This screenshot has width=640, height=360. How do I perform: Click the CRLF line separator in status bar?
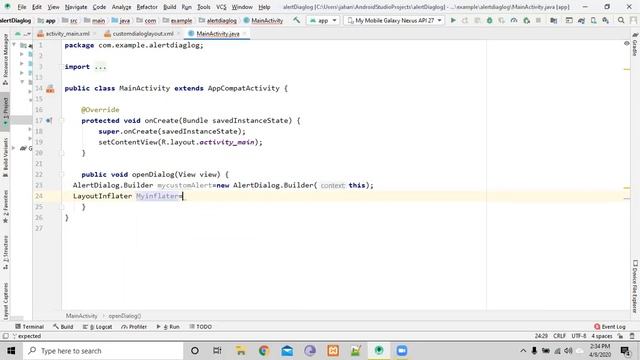click(559, 336)
